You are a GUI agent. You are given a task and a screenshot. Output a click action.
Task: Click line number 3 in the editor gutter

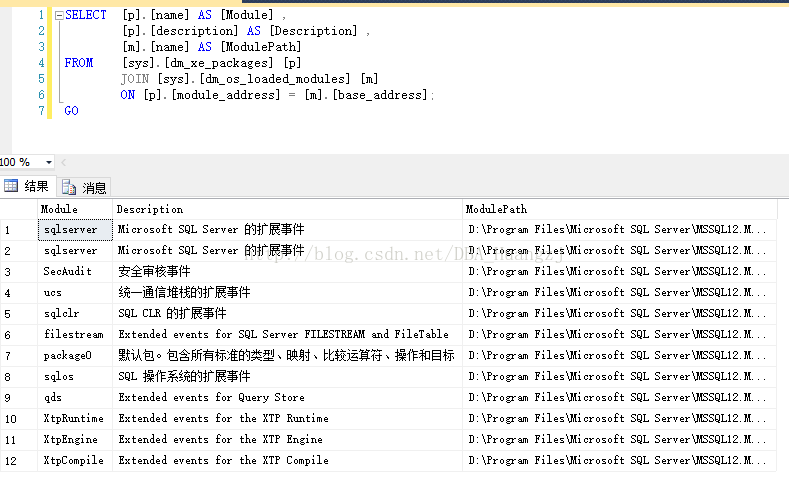click(x=41, y=47)
